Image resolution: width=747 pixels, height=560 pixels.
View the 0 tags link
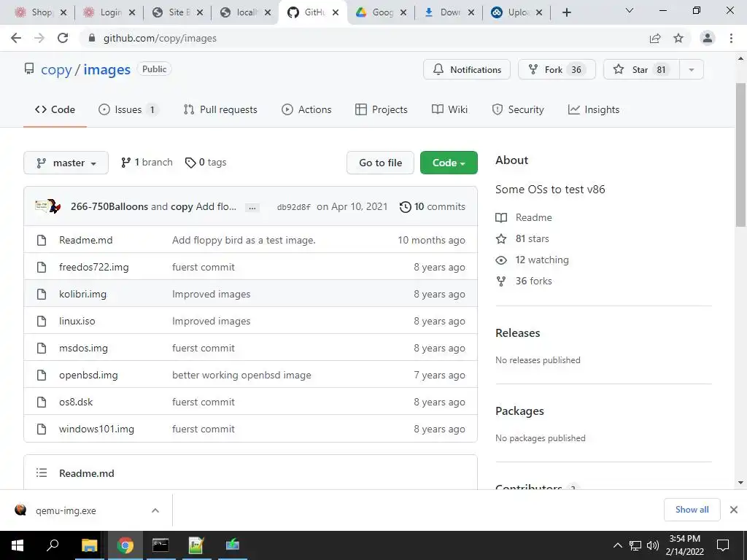(x=206, y=163)
